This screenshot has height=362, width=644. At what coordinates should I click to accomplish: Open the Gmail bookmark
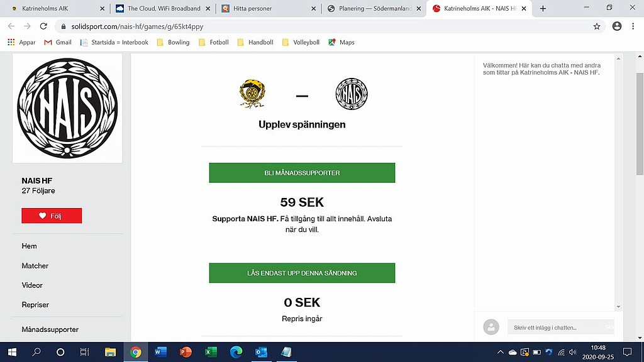58,42
